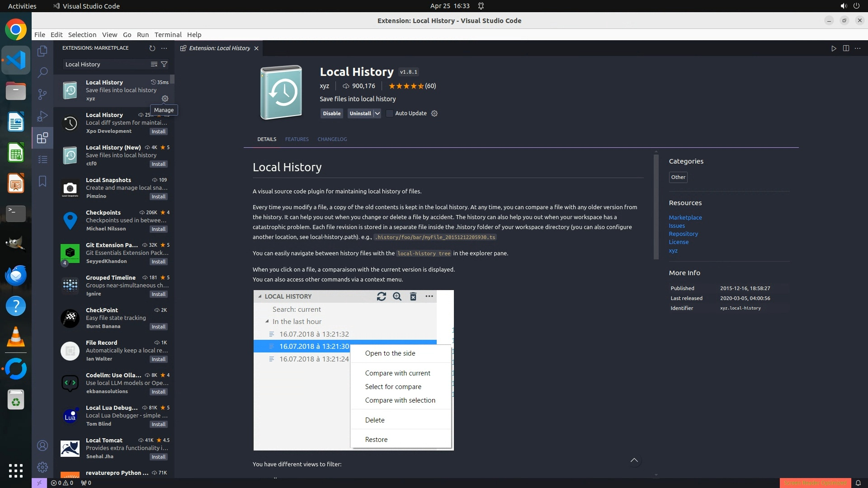Click the Disable button
Viewport: 868px width, 488px height.
tap(331, 113)
